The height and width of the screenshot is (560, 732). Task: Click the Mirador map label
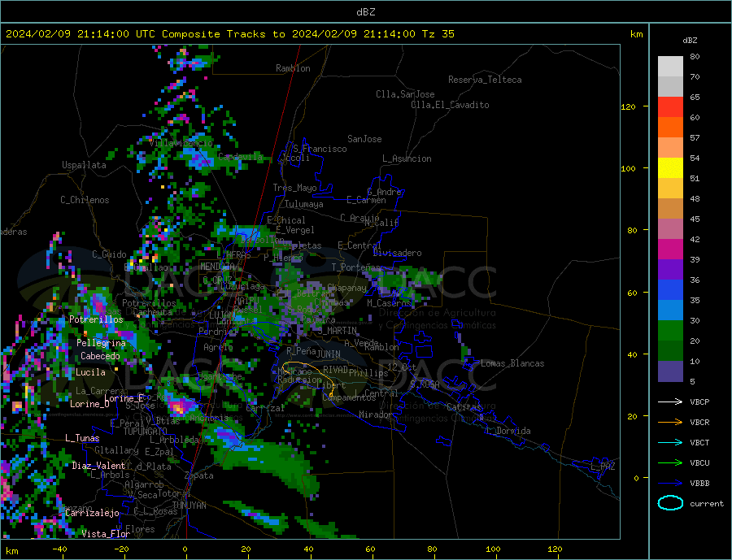point(377,415)
